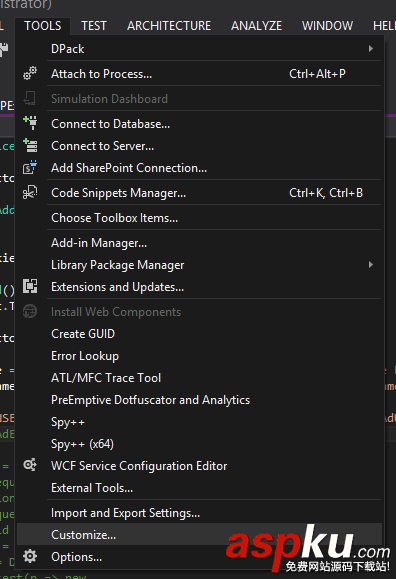
Task: Open Extensions and Updates...
Action: (199, 287)
